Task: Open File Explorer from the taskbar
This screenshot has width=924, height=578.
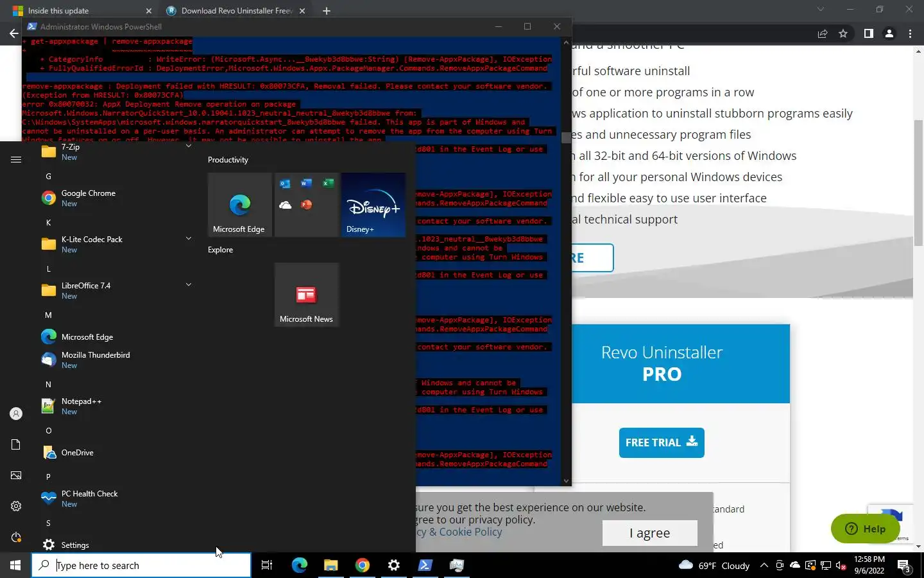Action: pyautogui.click(x=330, y=565)
